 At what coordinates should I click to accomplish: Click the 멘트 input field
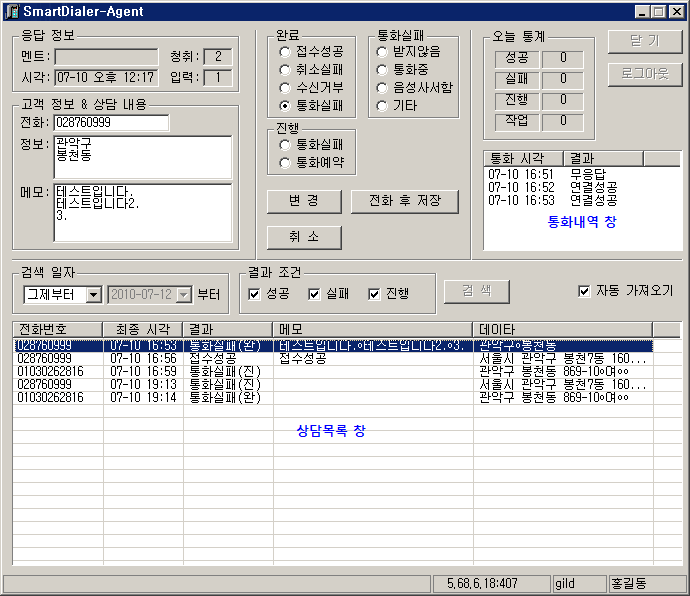[106, 57]
